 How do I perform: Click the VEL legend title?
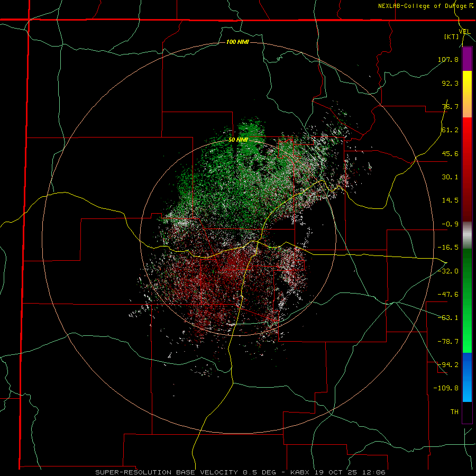(464, 32)
